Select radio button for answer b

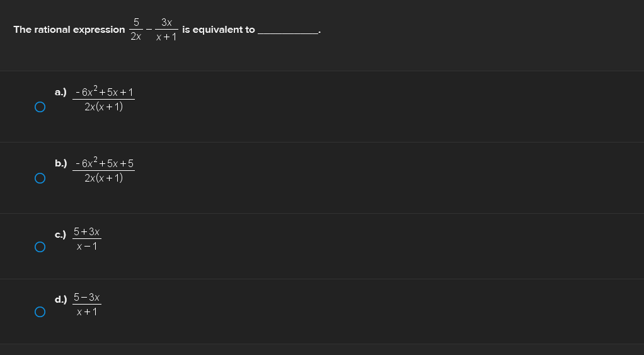(40, 178)
